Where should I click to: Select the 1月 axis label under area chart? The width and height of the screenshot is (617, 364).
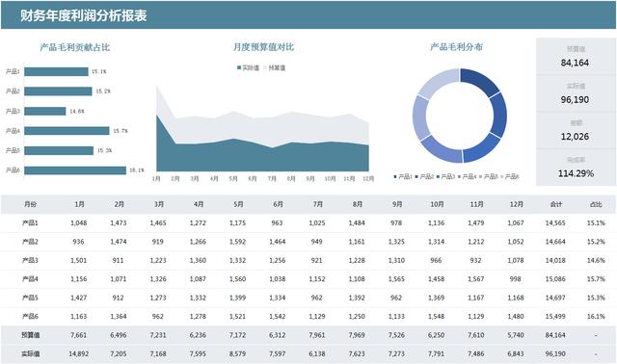click(156, 179)
